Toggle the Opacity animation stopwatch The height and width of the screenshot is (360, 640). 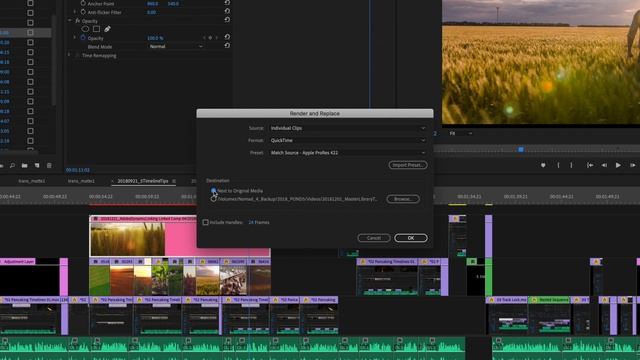point(83,38)
